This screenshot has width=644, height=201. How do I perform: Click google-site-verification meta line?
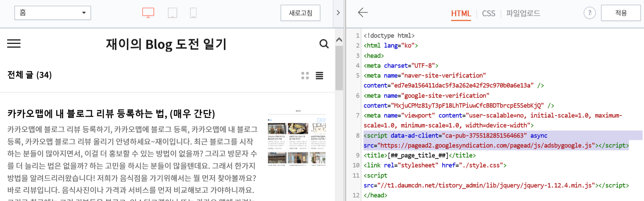click(x=459, y=101)
